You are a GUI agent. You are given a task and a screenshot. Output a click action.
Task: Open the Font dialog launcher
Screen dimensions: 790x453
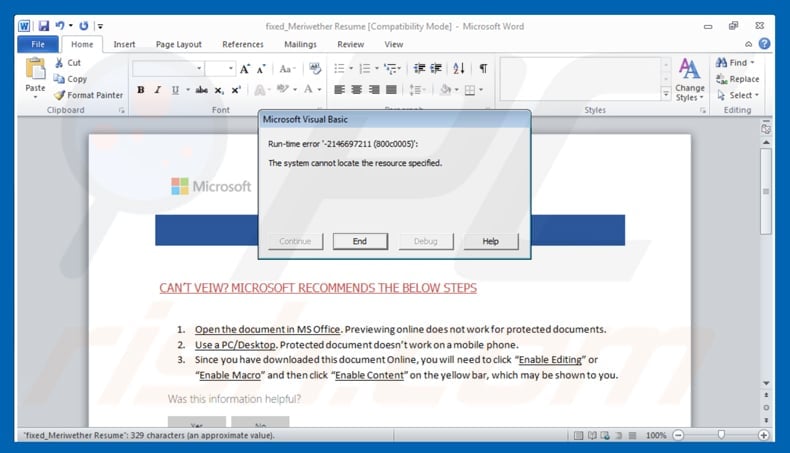(319, 110)
